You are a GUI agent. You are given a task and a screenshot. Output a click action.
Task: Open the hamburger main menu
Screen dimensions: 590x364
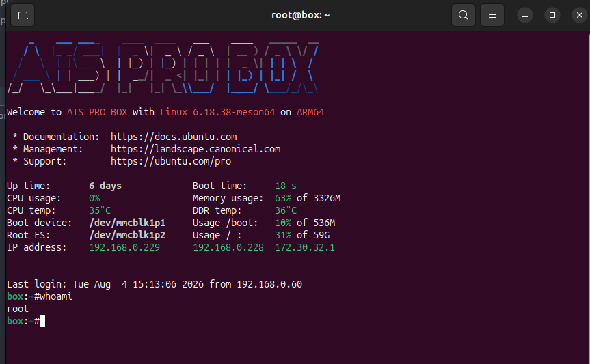click(x=492, y=16)
